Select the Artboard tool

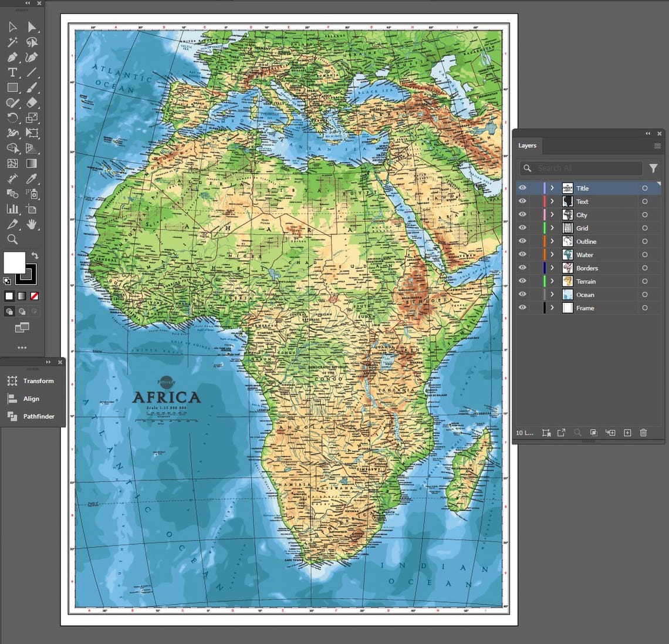(x=32, y=209)
